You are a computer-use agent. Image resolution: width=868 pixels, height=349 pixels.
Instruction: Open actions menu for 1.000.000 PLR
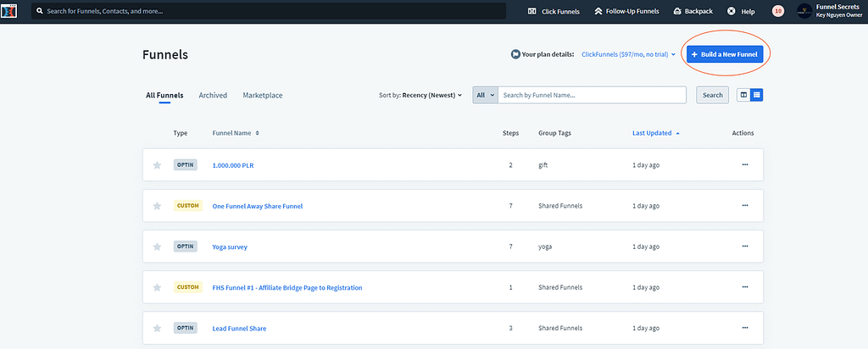click(744, 165)
